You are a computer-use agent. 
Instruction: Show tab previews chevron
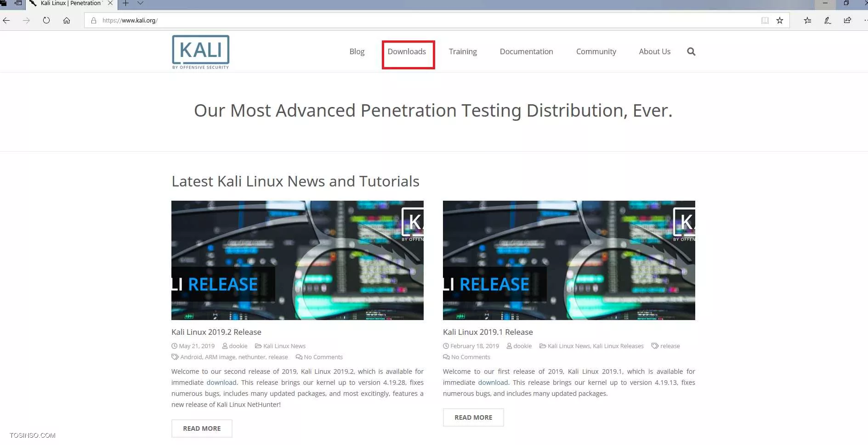coord(141,3)
